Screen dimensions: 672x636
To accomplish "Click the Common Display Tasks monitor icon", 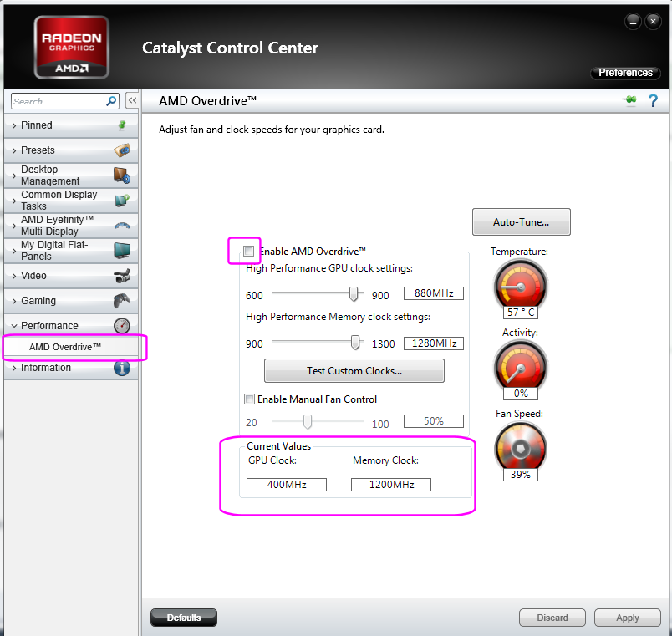I will pos(122,200).
